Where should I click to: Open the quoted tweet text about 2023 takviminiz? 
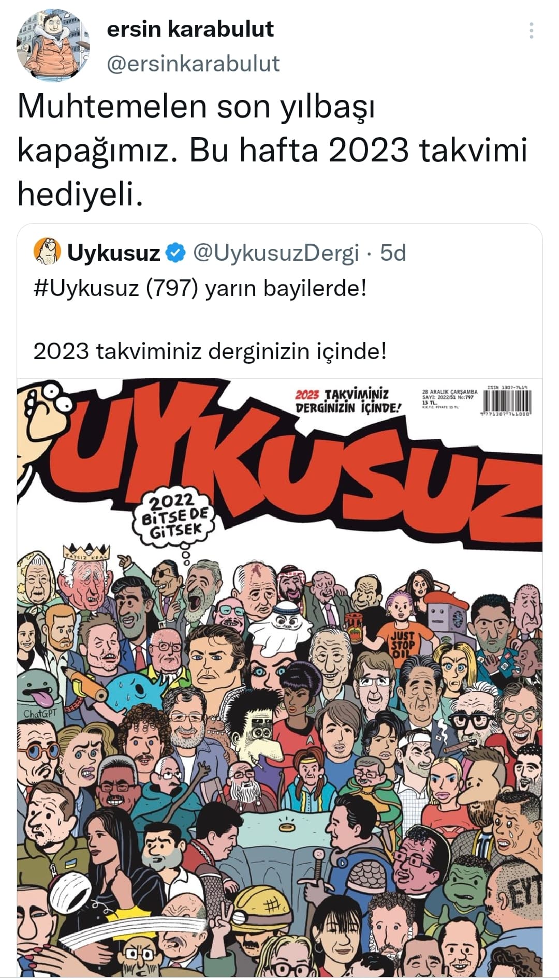tap(210, 351)
